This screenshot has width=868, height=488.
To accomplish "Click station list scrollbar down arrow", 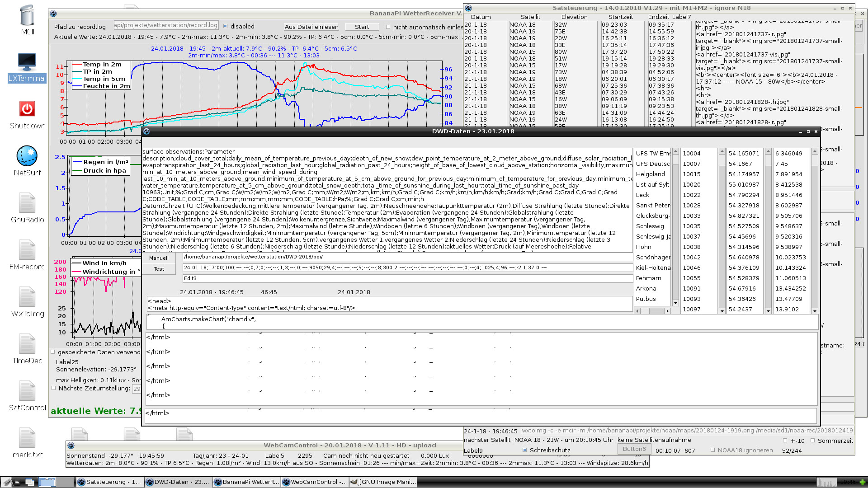I will (x=675, y=303).
